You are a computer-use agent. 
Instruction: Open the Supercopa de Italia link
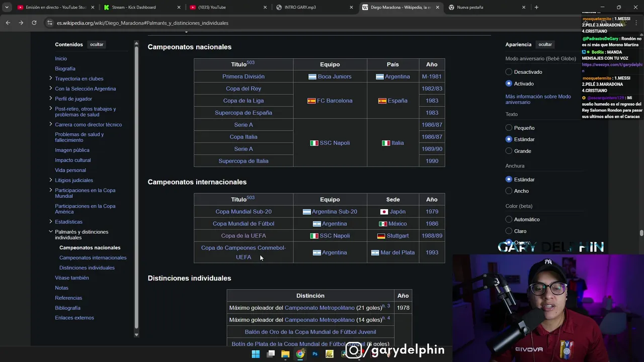pos(244,161)
